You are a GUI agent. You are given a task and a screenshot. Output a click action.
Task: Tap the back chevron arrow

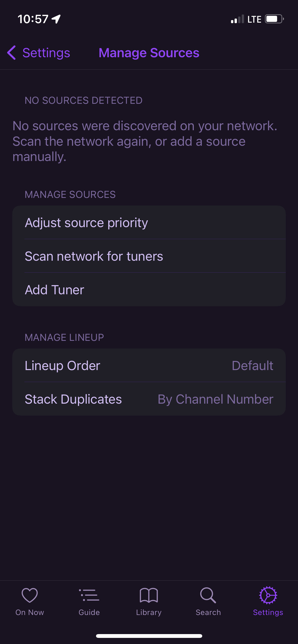click(x=11, y=53)
